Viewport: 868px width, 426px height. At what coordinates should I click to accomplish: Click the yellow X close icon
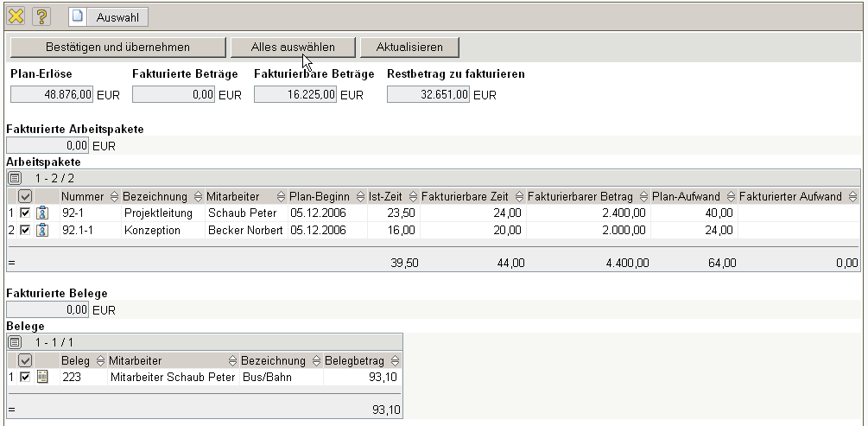point(16,16)
